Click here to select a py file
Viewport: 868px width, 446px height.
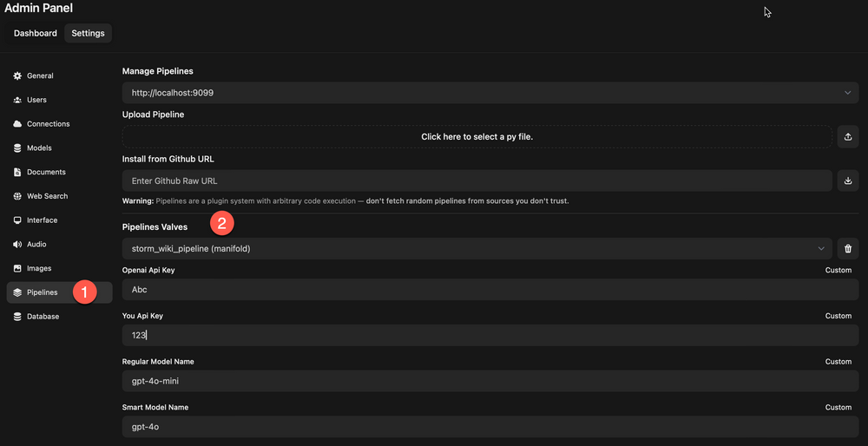477,137
